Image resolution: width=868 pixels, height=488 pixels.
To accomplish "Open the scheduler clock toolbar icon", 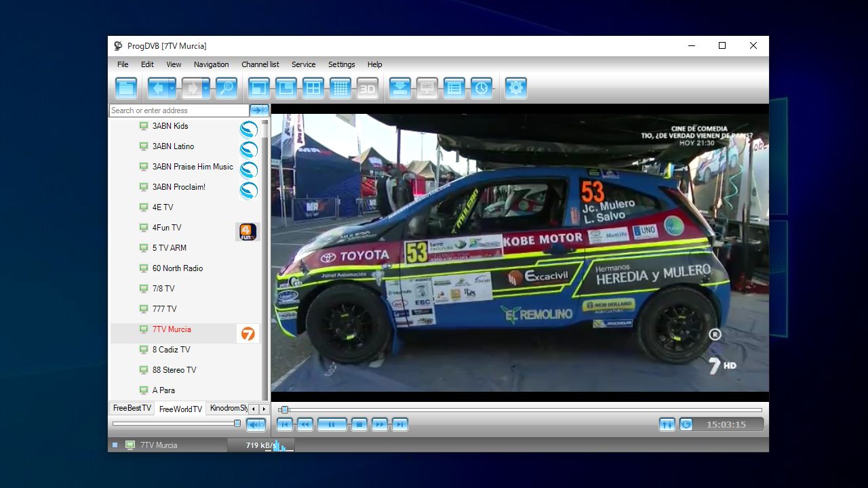I will click(x=481, y=88).
